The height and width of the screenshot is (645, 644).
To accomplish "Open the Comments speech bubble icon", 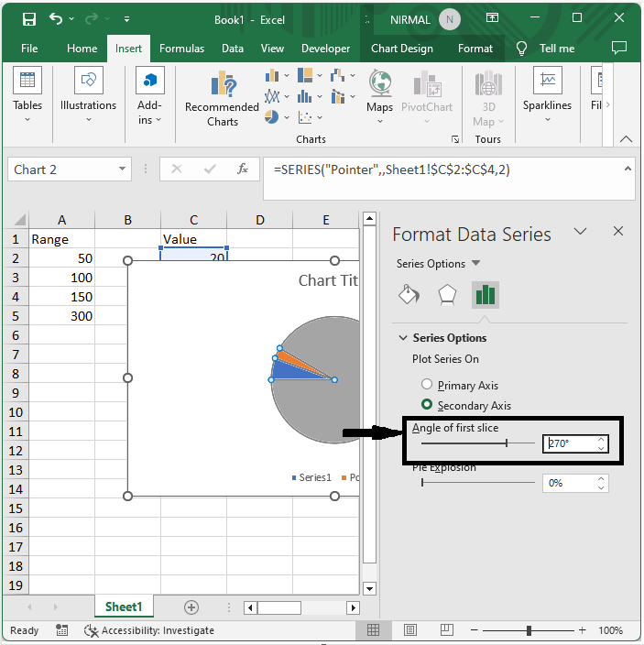I will (619, 48).
